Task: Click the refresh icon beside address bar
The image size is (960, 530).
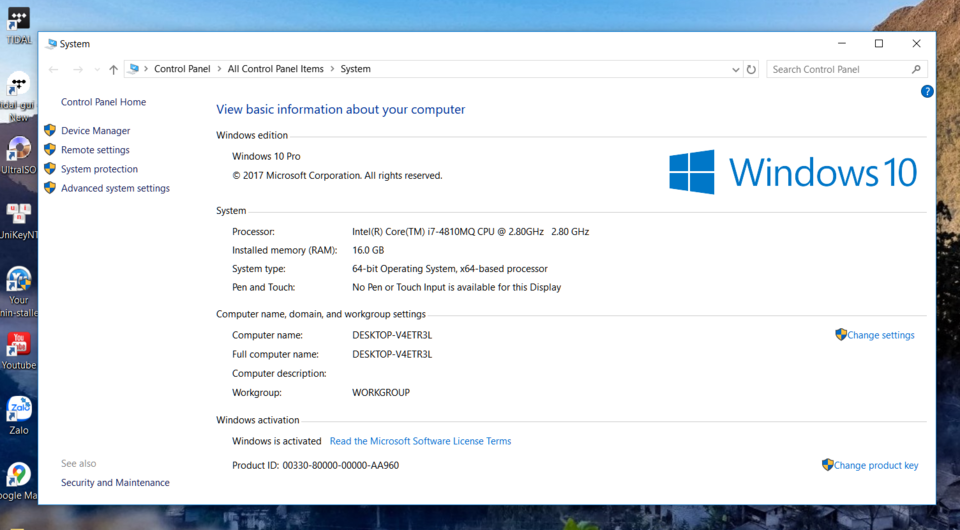Action: point(751,69)
